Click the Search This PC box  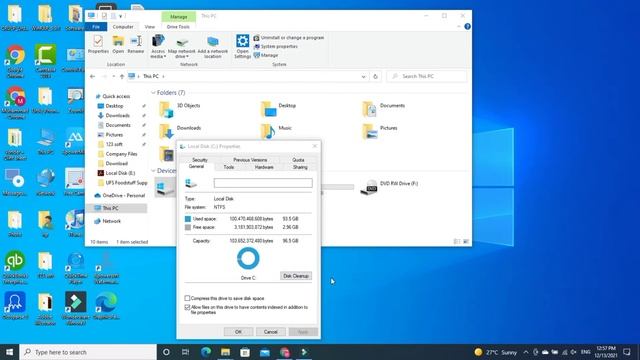pyautogui.click(x=427, y=76)
